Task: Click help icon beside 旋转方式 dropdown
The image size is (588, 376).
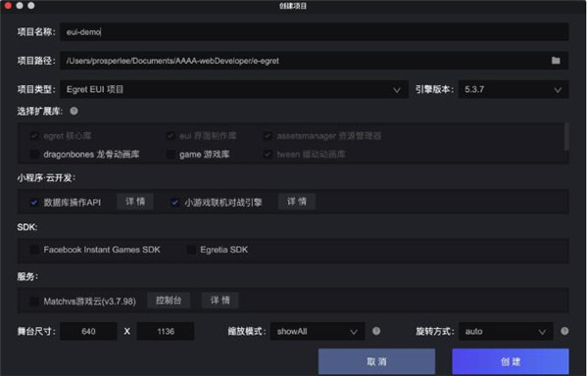Action: pyautogui.click(x=564, y=331)
